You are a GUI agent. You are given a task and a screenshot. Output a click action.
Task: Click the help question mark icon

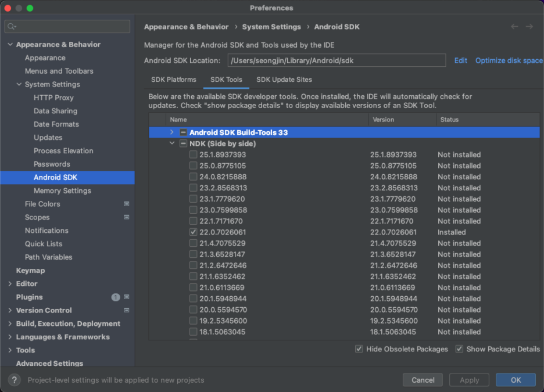[x=14, y=380]
